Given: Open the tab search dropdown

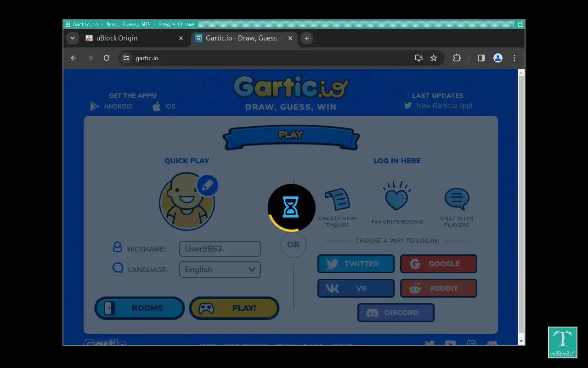Looking at the screenshot, I should point(73,38).
